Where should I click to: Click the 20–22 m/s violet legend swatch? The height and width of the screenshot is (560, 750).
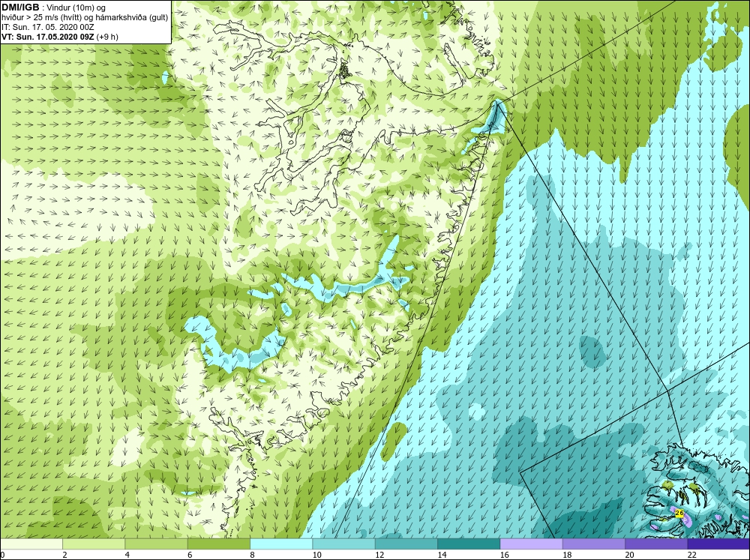(x=656, y=544)
